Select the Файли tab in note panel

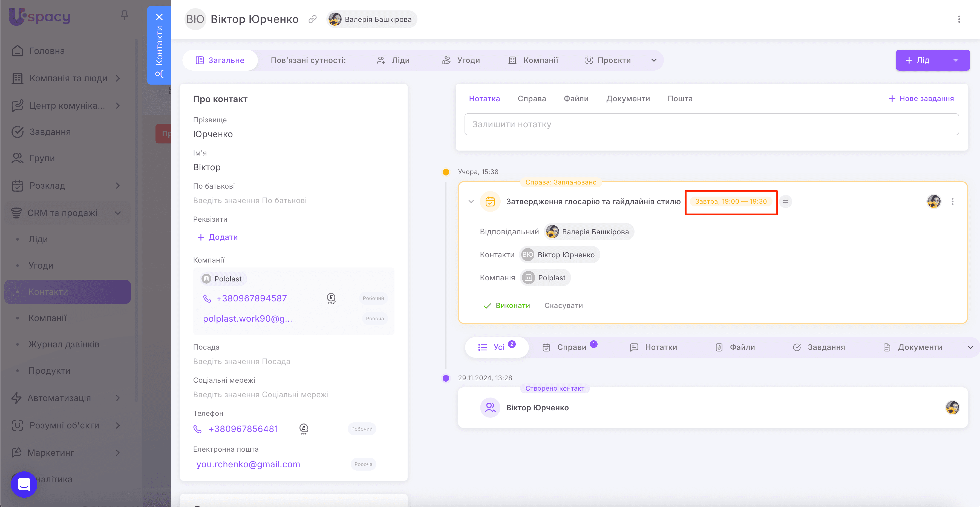pyautogui.click(x=576, y=99)
